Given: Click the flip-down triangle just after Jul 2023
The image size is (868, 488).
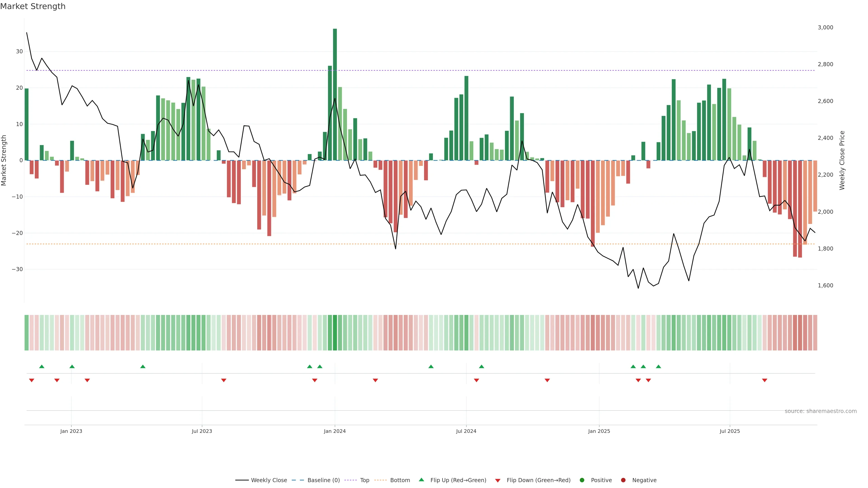Looking at the screenshot, I should tap(224, 380).
